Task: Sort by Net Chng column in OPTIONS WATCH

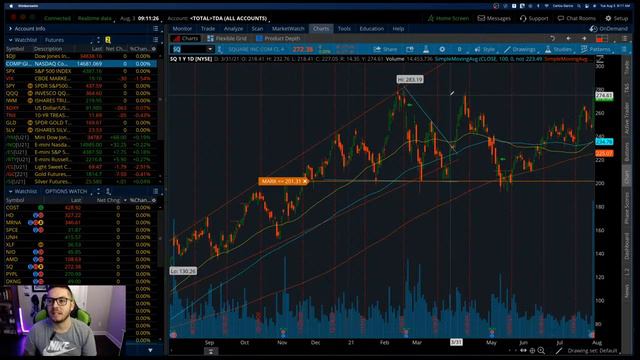Action: [x=109, y=200]
